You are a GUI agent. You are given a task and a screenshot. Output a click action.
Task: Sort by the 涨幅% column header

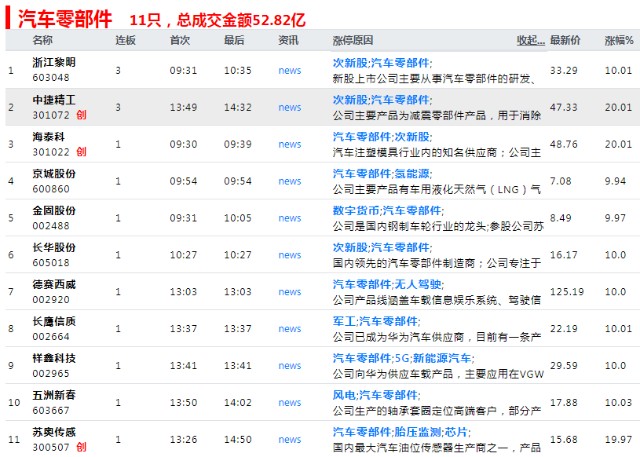point(619,40)
